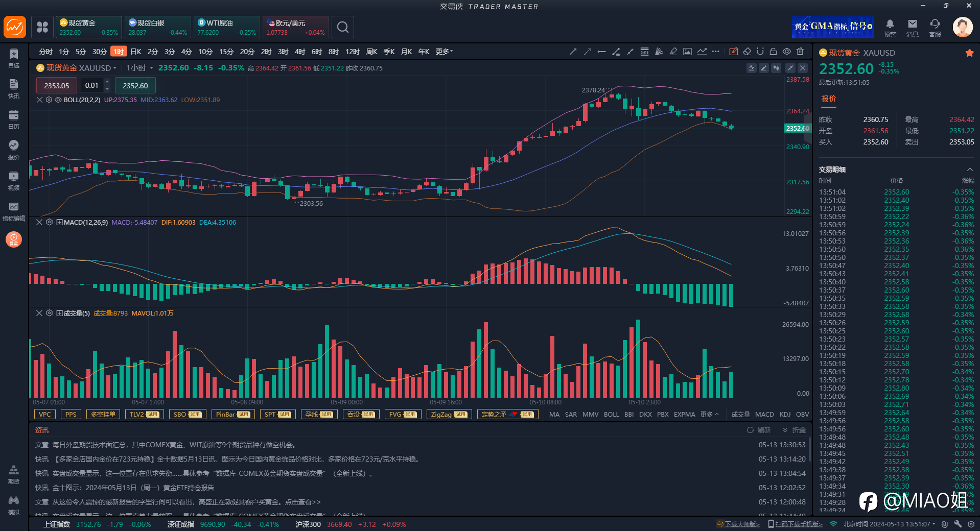The image size is (980, 531).
Task: Toggle the BOLL main indicator button
Action: (x=611, y=414)
